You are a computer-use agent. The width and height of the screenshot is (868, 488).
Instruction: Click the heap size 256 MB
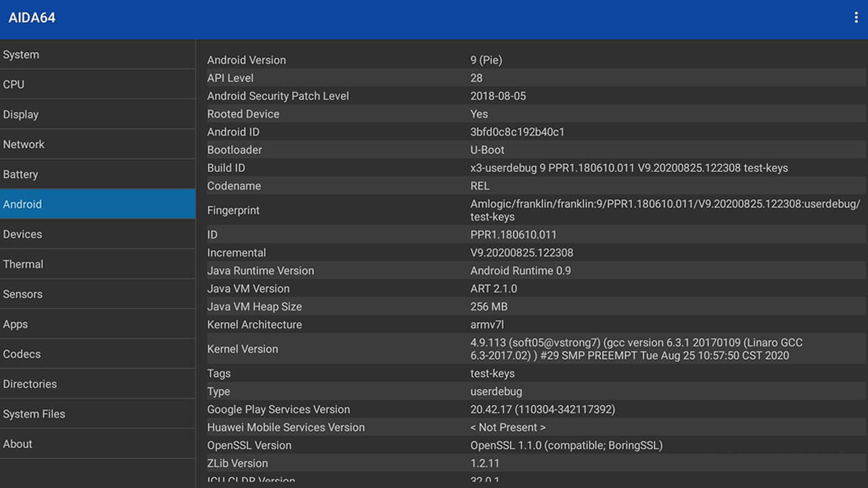coord(489,306)
